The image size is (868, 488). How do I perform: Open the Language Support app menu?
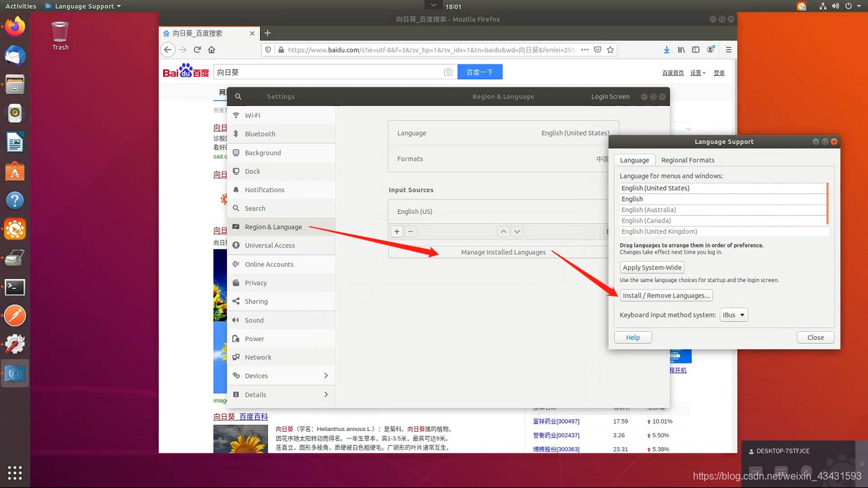pos(83,6)
